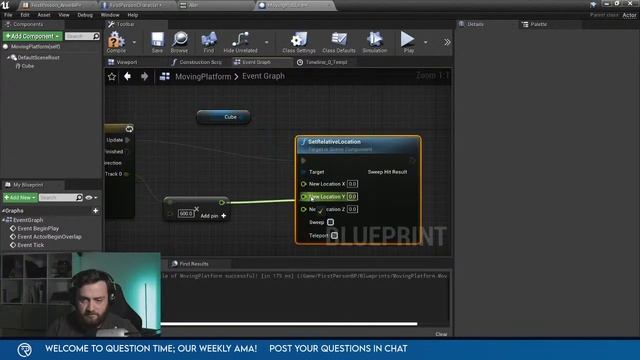Bookmark graph with star icon
This screenshot has width=640, height=360.
112,76
